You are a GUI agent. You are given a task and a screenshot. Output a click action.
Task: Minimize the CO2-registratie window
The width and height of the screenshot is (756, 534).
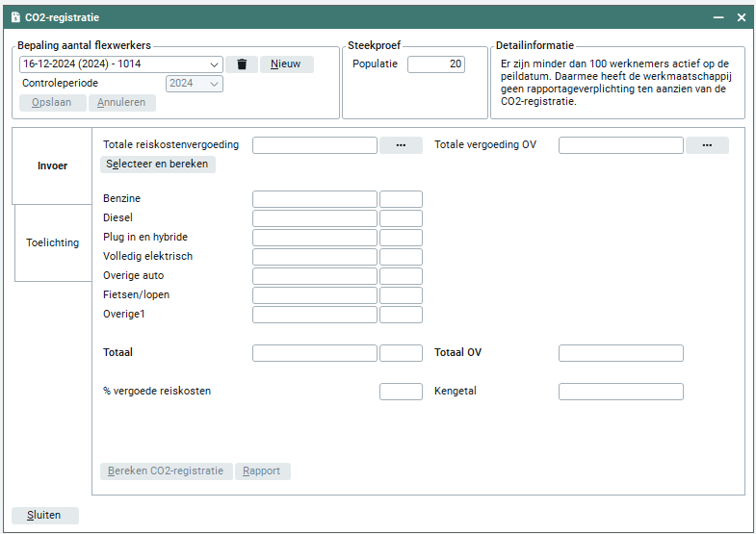tap(717, 17)
